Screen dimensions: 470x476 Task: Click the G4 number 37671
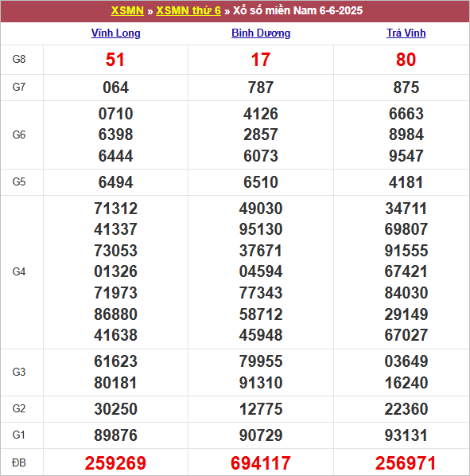point(261,251)
